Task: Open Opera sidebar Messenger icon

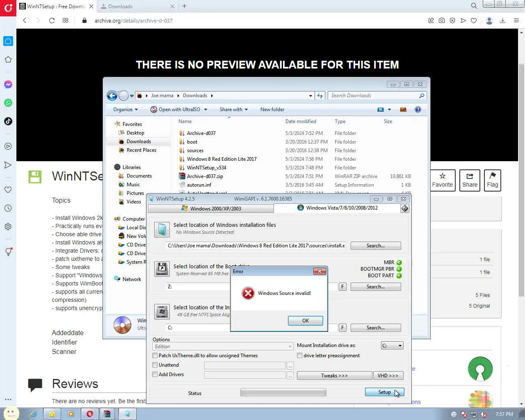Action: [x=8, y=84]
